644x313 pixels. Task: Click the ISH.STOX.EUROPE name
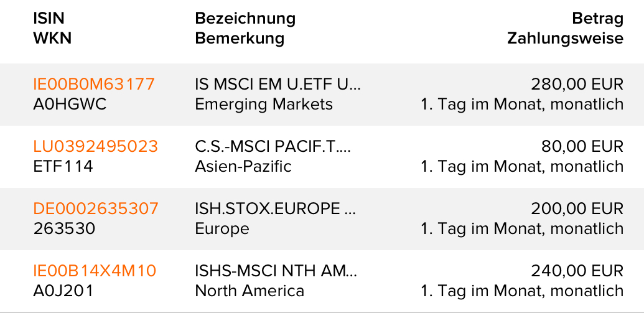(x=276, y=208)
